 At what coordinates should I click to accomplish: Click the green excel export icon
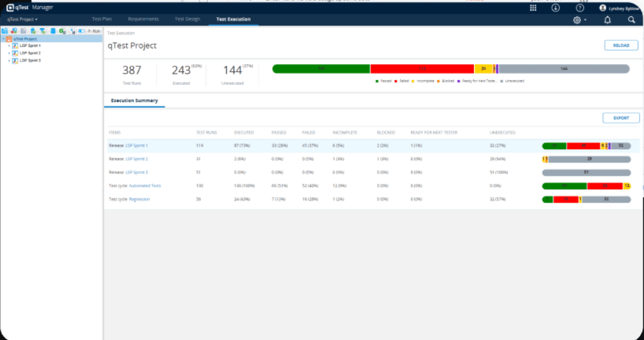point(62,31)
